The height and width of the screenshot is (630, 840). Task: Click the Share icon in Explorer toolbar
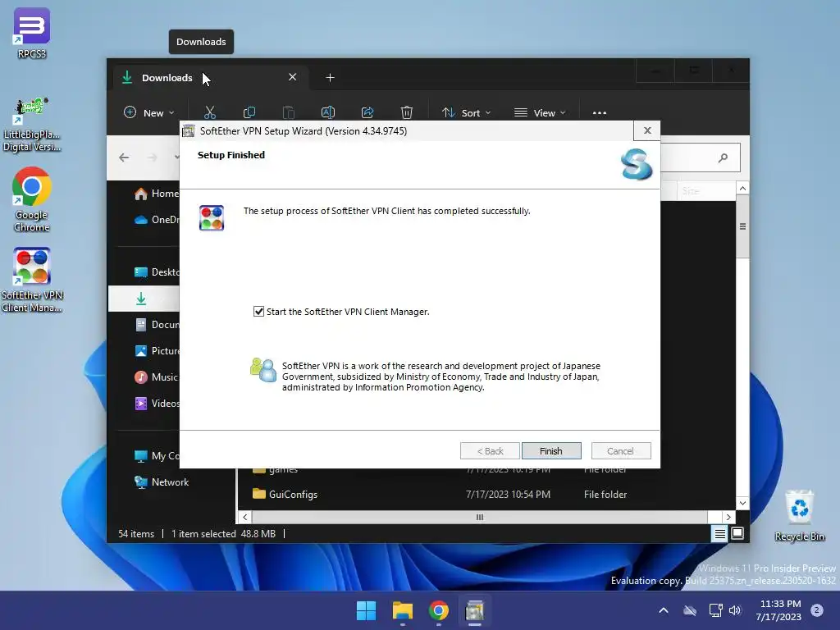(367, 112)
